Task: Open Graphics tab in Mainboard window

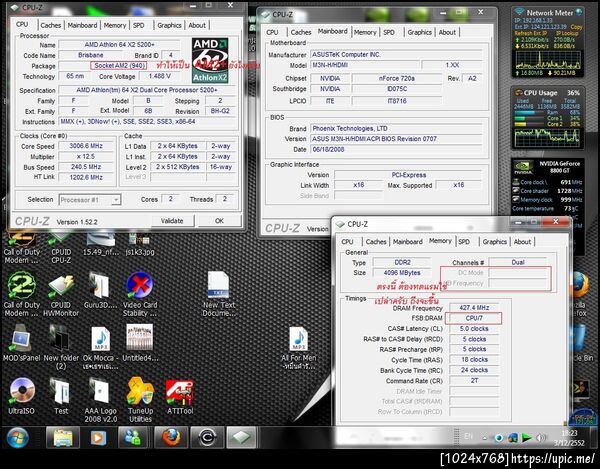Action: click(419, 33)
